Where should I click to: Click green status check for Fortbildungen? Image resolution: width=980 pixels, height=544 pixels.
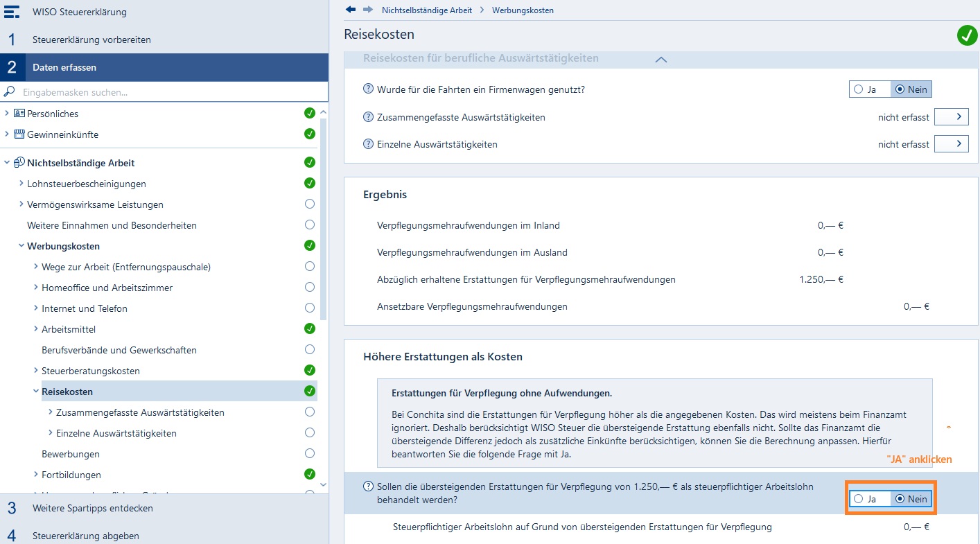click(x=310, y=474)
